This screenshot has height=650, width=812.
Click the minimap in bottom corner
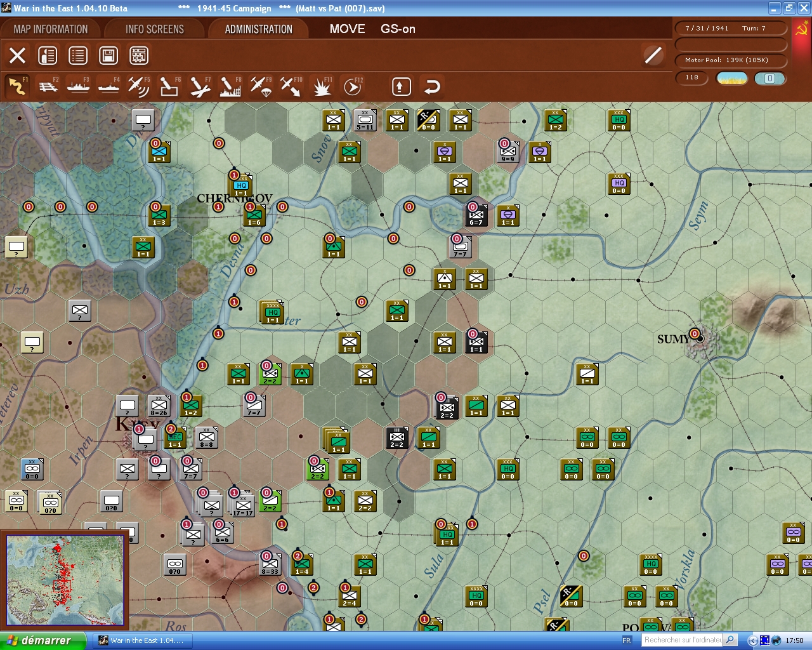(65, 580)
